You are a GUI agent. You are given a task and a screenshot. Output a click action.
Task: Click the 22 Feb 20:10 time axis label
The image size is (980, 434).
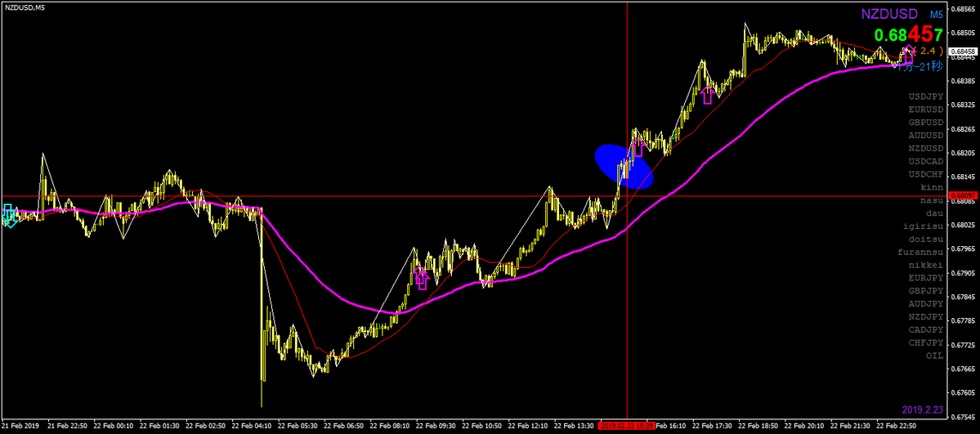tap(805, 426)
